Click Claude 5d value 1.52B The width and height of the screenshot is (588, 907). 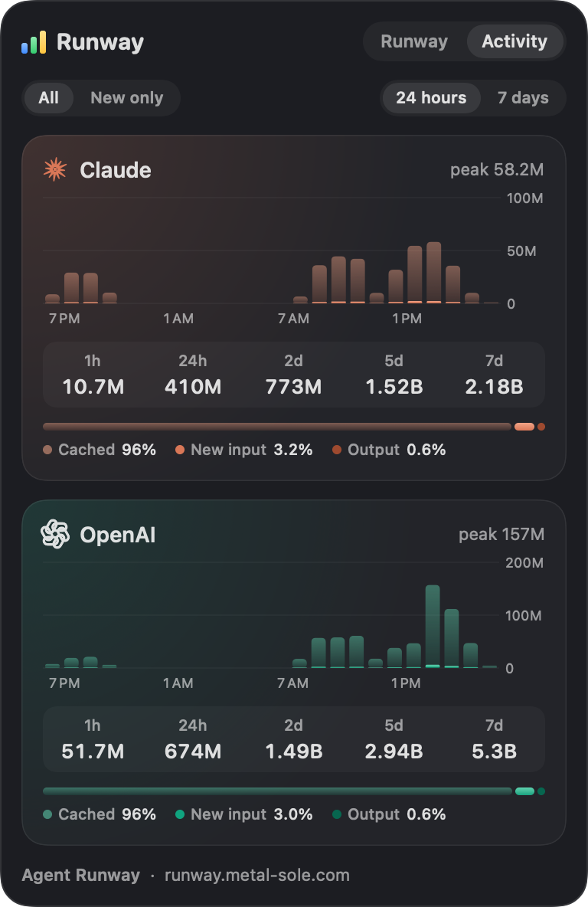coord(394,386)
